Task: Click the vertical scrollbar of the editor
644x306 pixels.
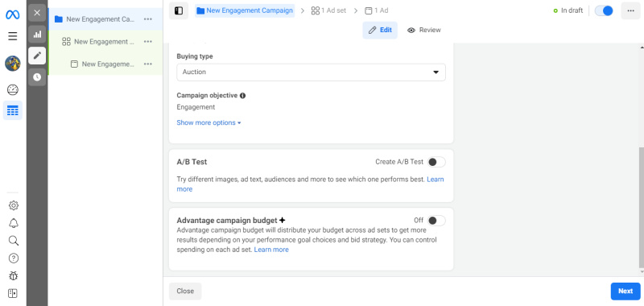Action: (x=642, y=208)
